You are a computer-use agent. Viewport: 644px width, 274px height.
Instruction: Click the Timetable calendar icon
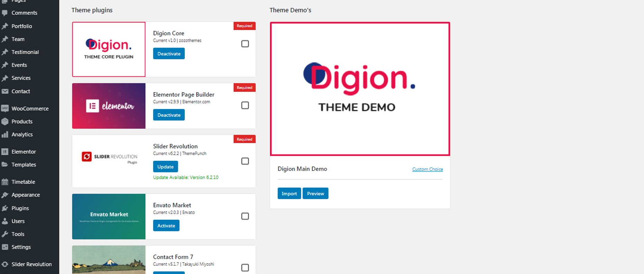[5, 182]
